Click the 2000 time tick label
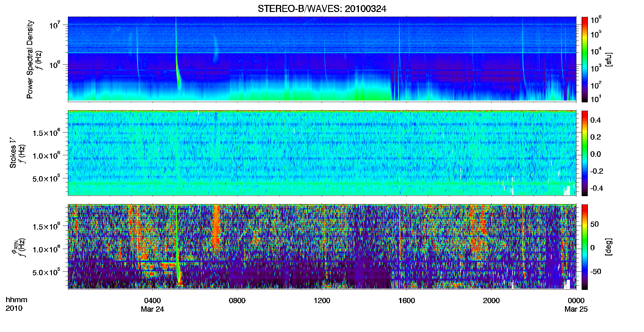Viewport: 644px width, 332px height. pyautogui.click(x=491, y=301)
